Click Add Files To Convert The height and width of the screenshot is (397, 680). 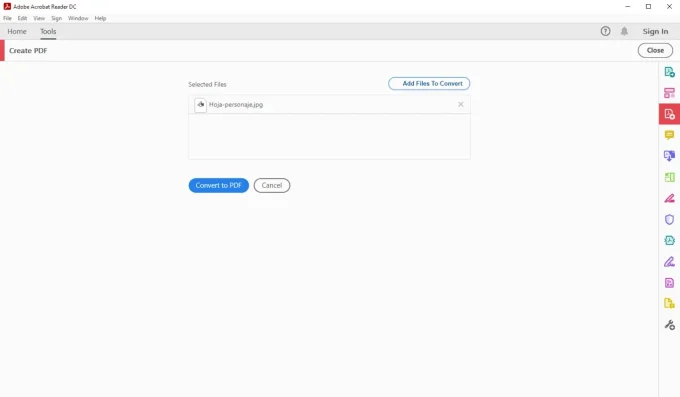(x=429, y=83)
